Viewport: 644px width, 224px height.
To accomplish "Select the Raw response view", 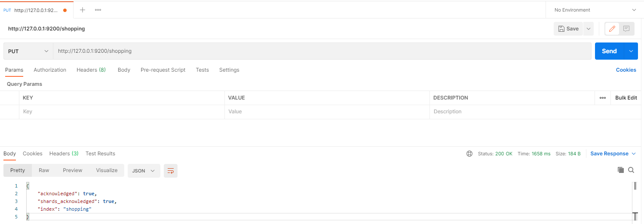I will coord(44,170).
